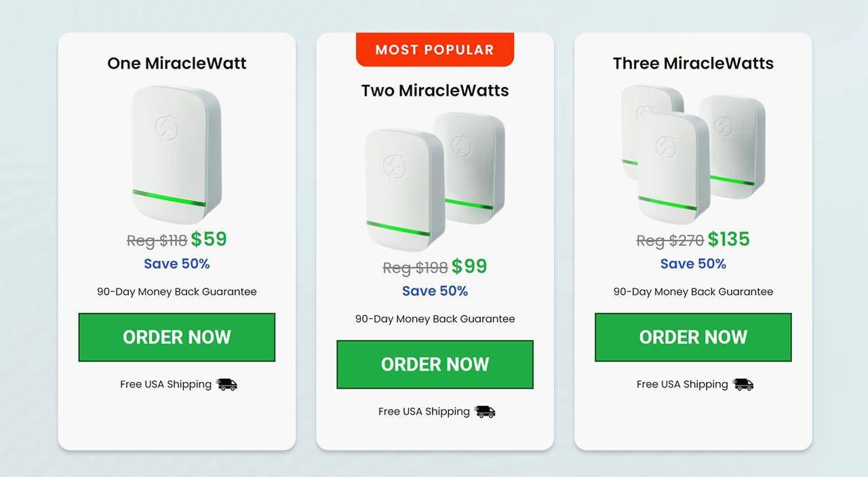Click Save 50% under the $99 price

(435, 291)
